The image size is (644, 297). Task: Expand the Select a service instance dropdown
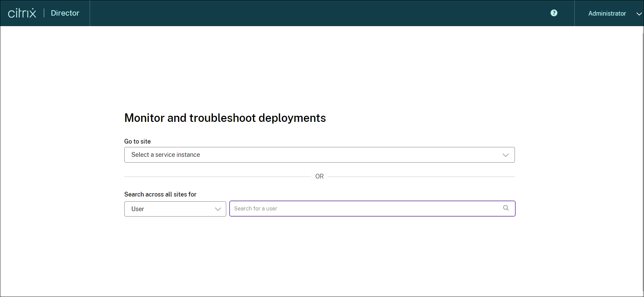[319, 155]
